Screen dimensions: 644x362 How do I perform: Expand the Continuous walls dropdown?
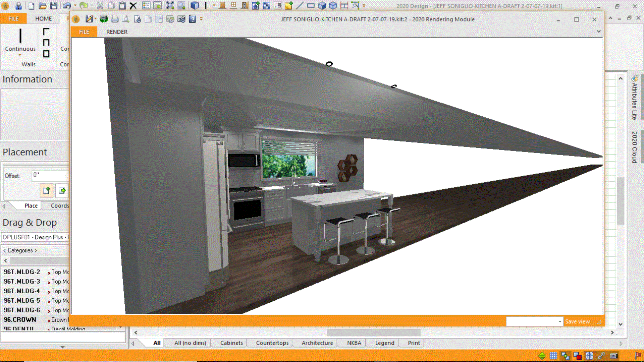pos(20,55)
